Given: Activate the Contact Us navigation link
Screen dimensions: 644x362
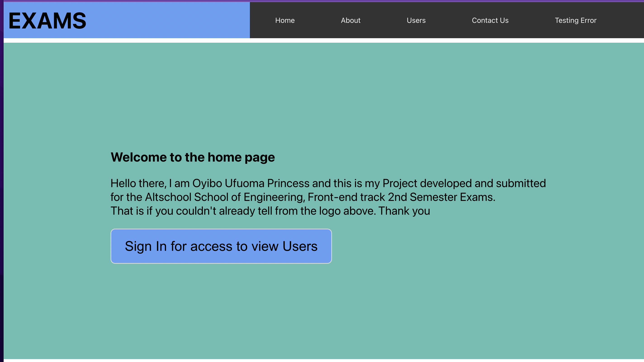Looking at the screenshot, I should (x=490, y=20).
